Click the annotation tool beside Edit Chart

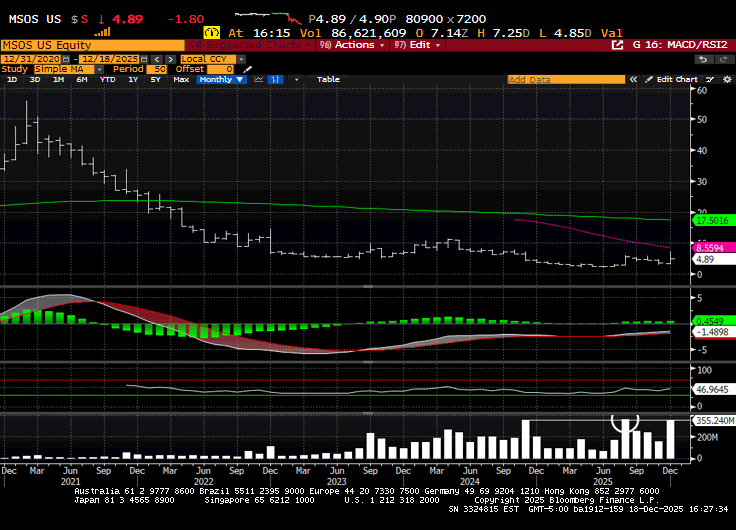point(710,79)
